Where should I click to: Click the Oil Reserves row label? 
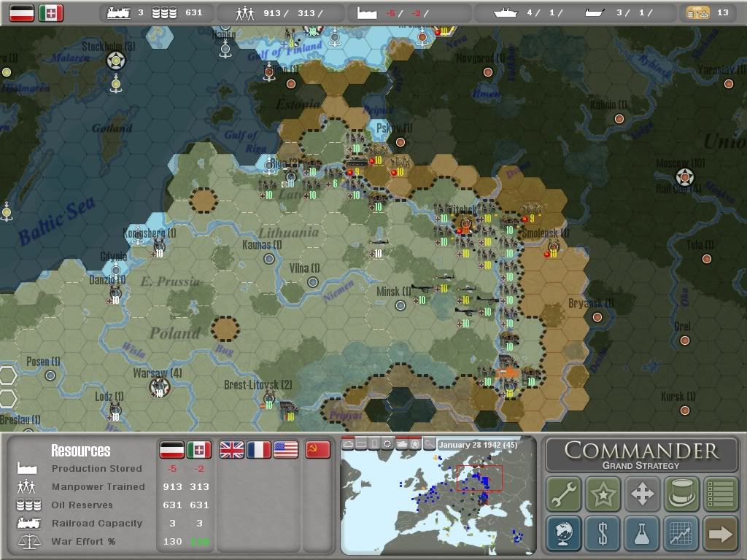coord(82,505)
